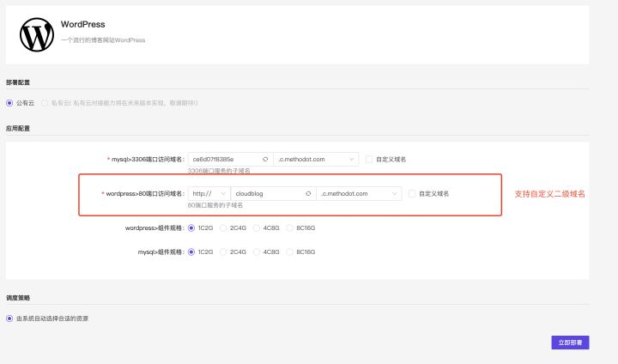Refresh the cloudblog subdomain value
Image resolution: width=618 pixels, height=364 pixels.
[308, 194]
